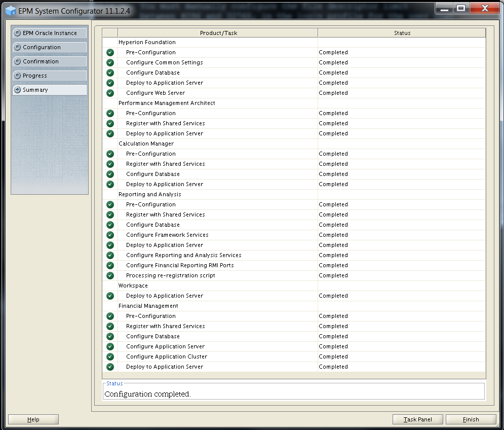Select Configure Financial Reporting RMI Ports task
The height and width of the screenshot is (430, 504).
click(180, 265)
